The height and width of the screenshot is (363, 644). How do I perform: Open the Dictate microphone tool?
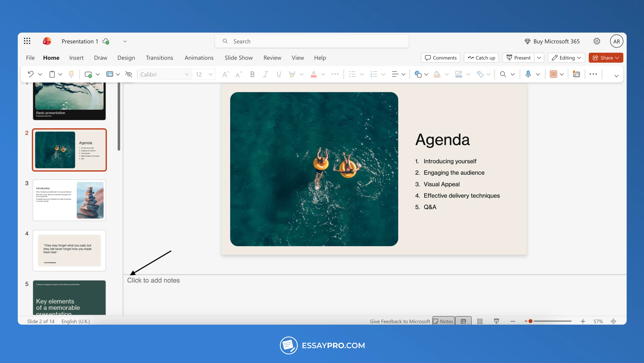[528, 74]
